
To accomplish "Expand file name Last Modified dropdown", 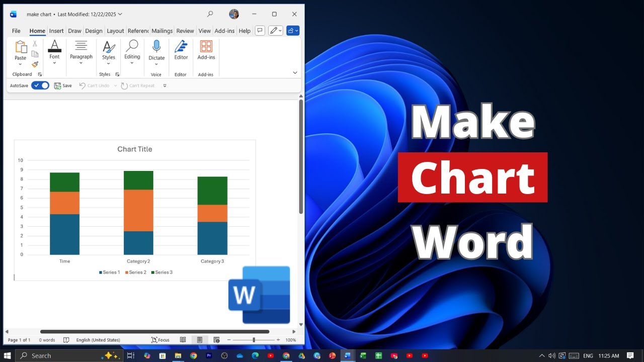I will point(119,14).
